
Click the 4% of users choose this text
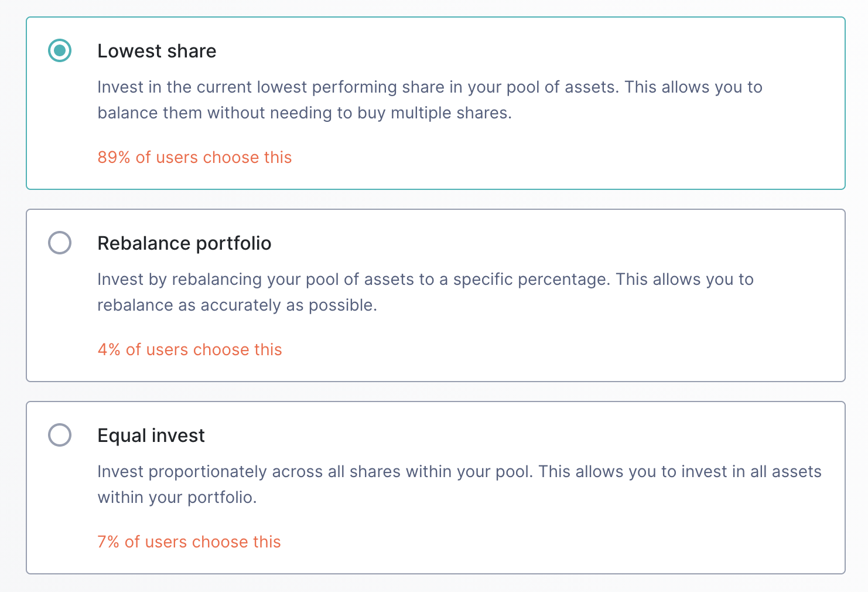[x=190, y=349]
